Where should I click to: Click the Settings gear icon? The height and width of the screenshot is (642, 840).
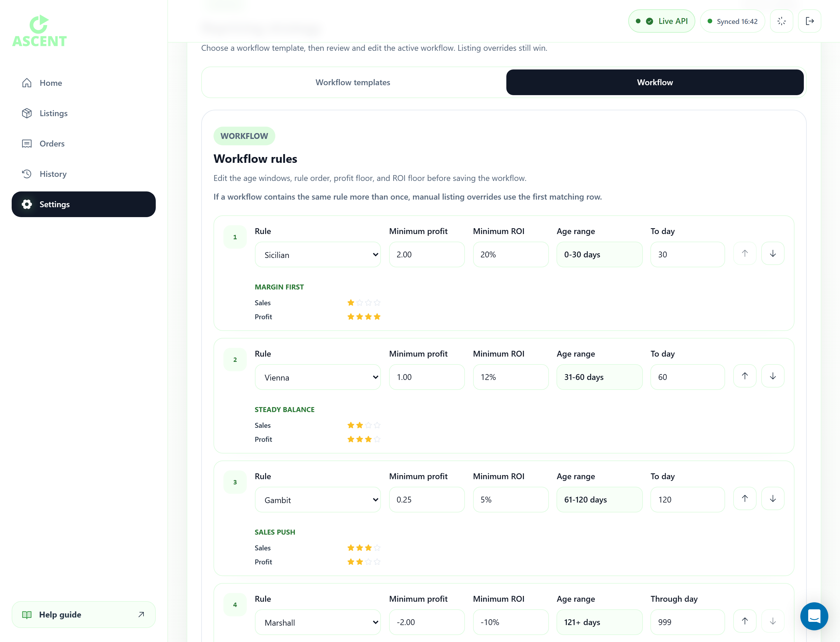[x=27, y=205]
